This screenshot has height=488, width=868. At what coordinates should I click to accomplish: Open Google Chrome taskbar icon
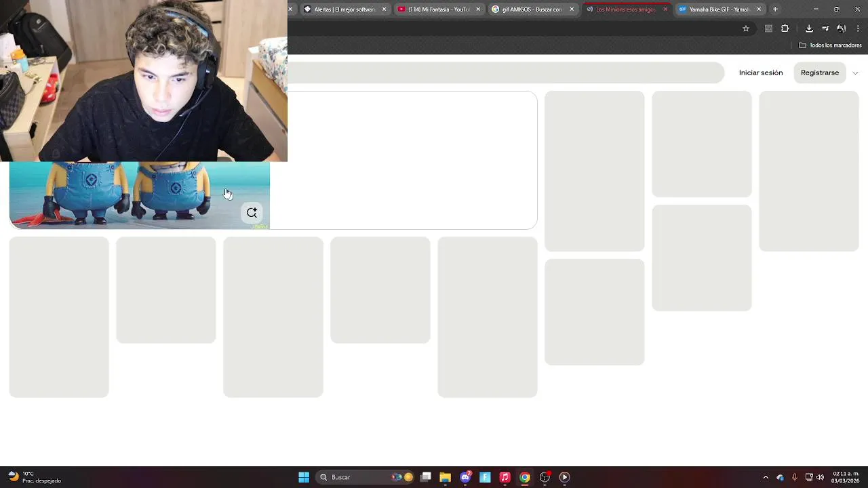pyautogui.click(x=525, y=477)
